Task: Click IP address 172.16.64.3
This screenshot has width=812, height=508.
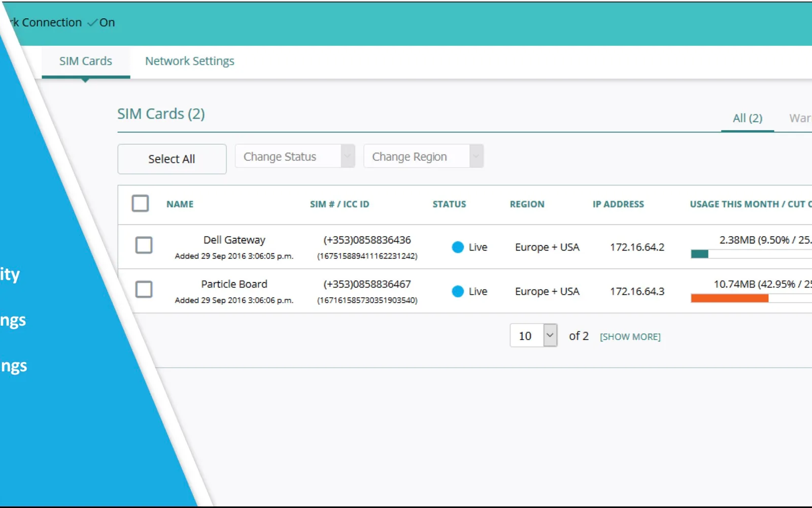Action: [637, 292]
